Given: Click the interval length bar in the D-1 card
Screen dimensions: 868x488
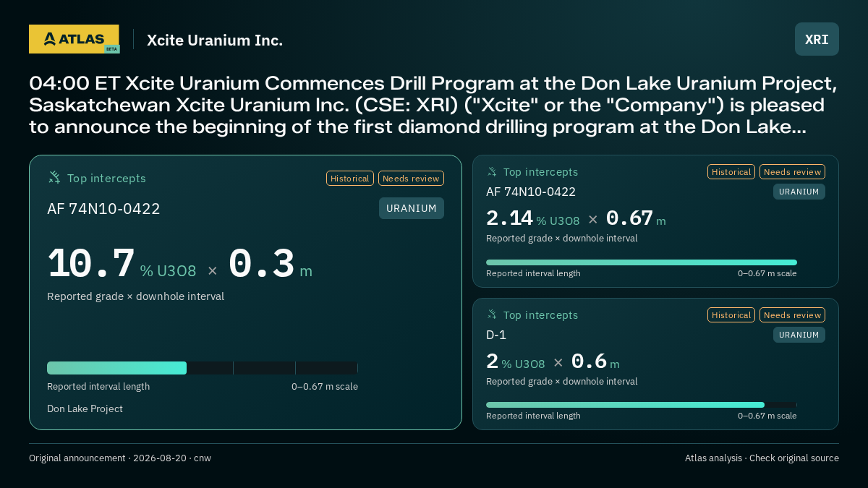Looking at the screenshot, I should (x=642, y=405).
